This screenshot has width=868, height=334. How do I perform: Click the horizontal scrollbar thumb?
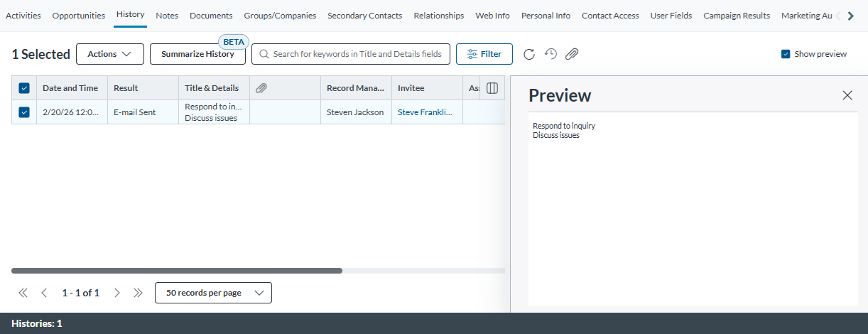(177, 271)
